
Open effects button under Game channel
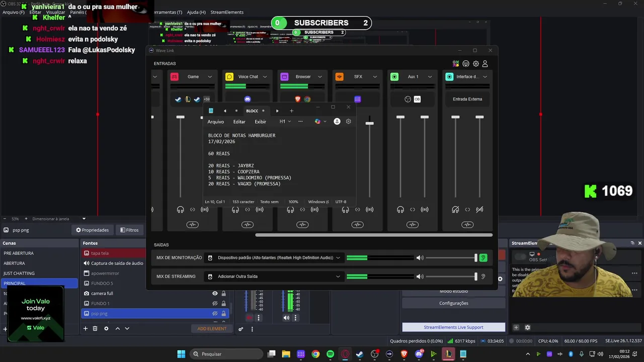click(193, 225)
